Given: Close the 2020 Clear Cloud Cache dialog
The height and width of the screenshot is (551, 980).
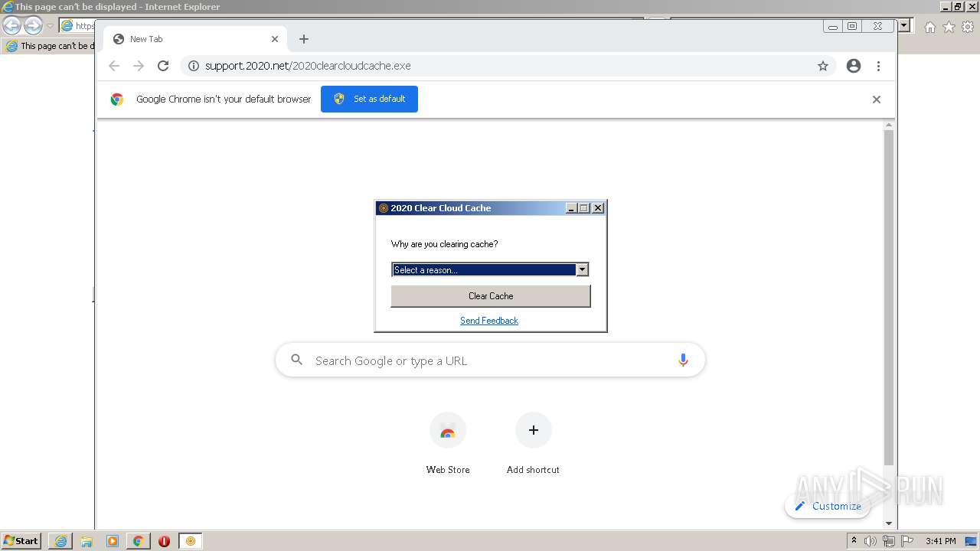Looking at the screenshot, I should click(x=598, y=208).
